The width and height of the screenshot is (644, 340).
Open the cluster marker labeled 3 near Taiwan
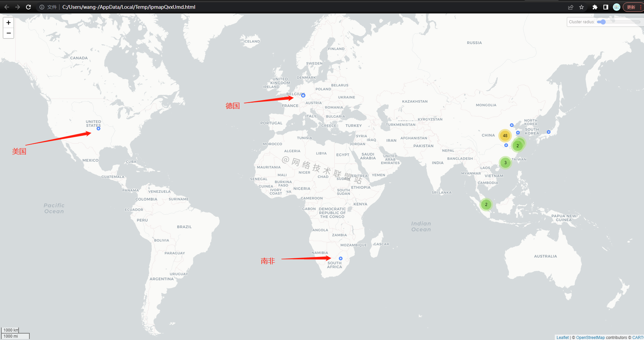pyautogui.click(x=505, y=163)
